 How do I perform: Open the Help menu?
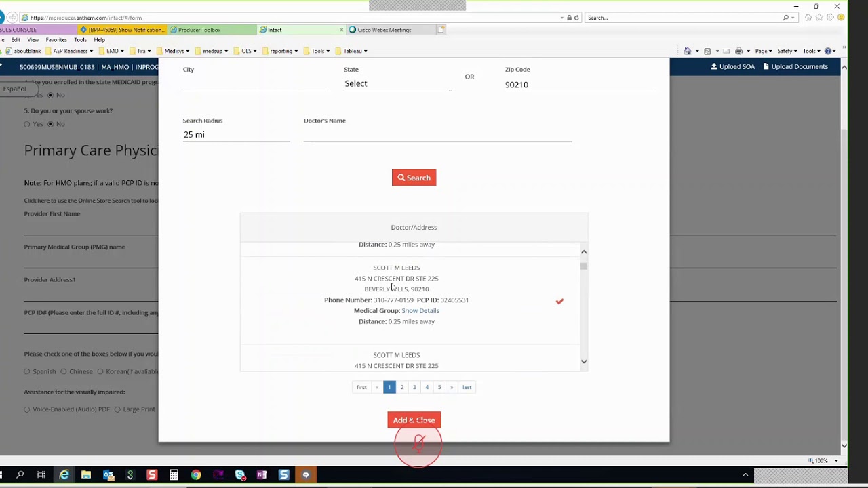(x=99, y=40)
